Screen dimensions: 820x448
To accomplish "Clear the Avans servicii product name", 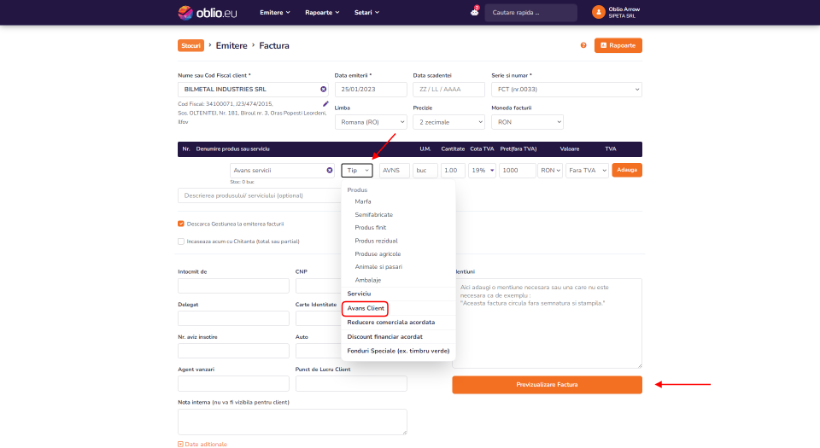I will pos(329,170).
